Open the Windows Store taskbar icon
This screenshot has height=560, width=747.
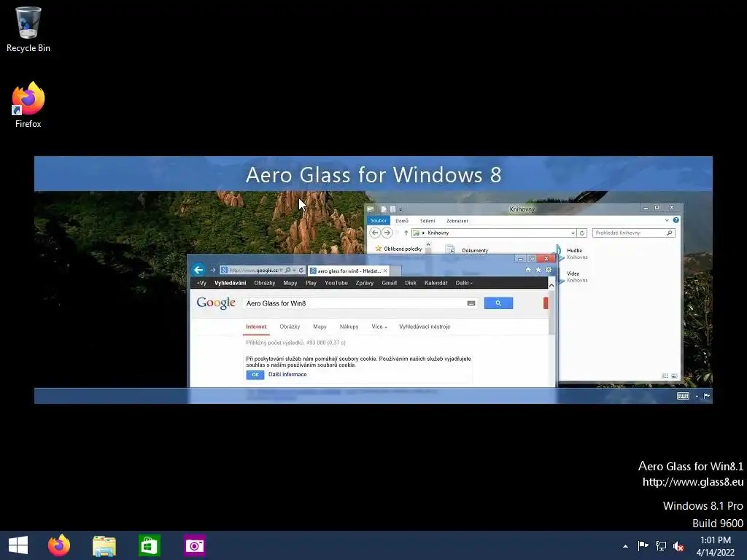point(149,545)
